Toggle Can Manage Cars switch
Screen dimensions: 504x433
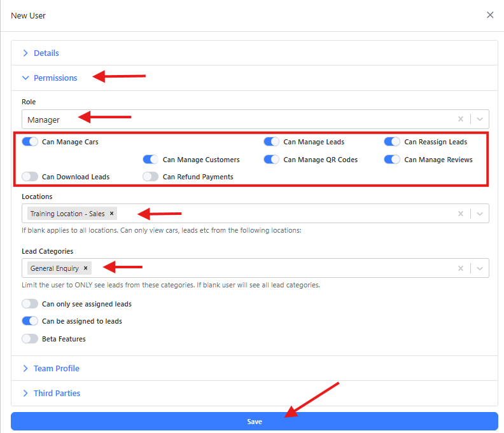point(30,142)
